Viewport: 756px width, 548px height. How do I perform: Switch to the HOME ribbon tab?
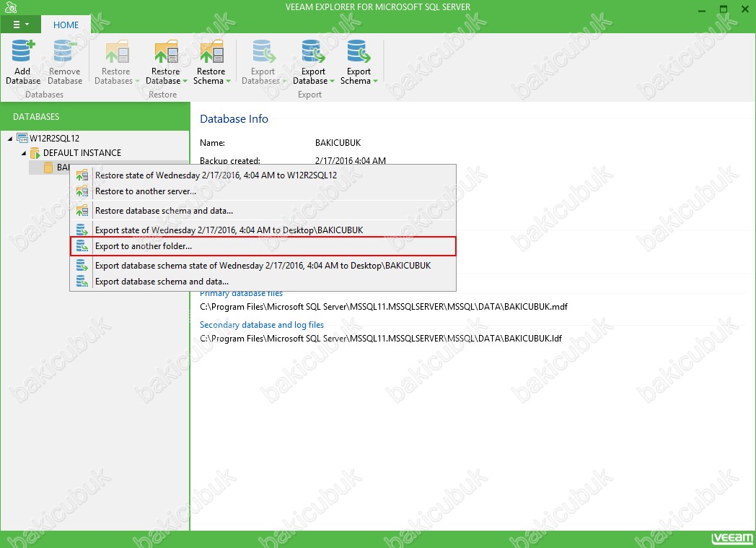[66, 25]
